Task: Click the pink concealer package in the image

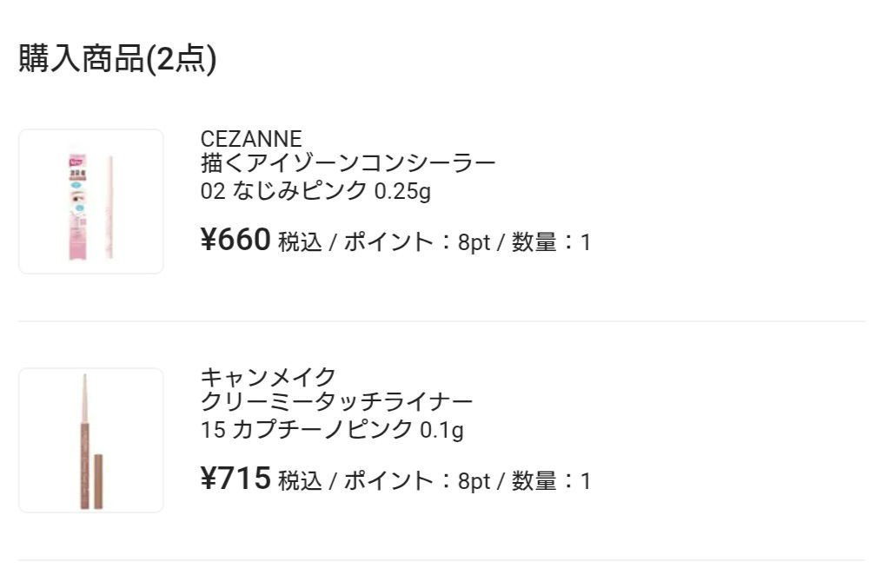Action: (x=79, y=204)
